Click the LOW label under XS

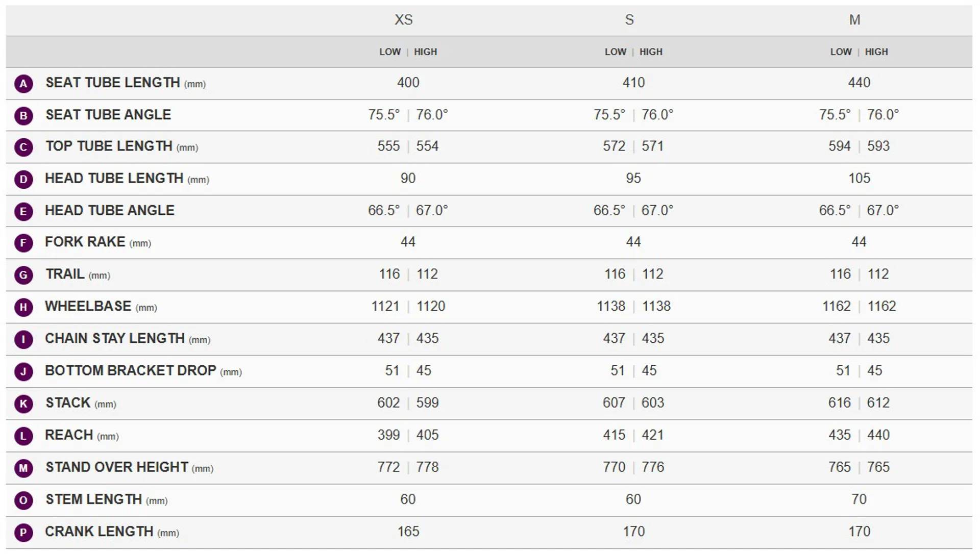(x=390, y=52)
